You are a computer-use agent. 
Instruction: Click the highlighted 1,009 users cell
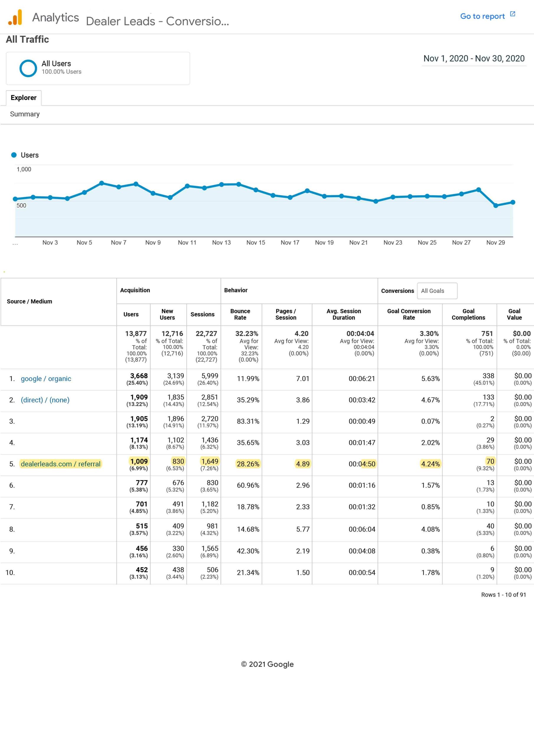pos(139,461)
